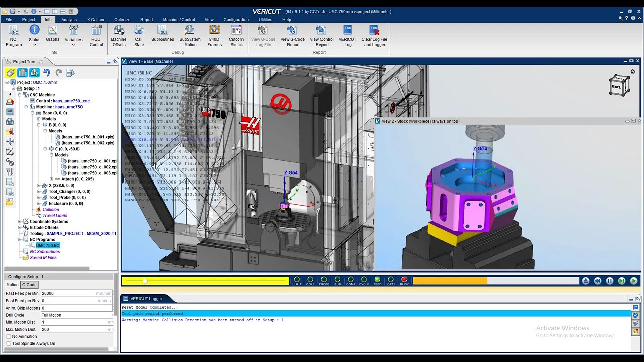Image resolution: width=644 pixels, height=362 pixels.
Task: Select Saved IP Files tree item
Action: point(43,257)
